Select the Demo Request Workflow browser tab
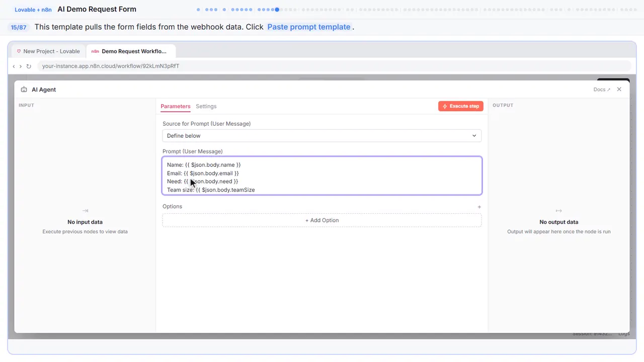The width and height of the screenshot is (644, 362). [131, 51]
